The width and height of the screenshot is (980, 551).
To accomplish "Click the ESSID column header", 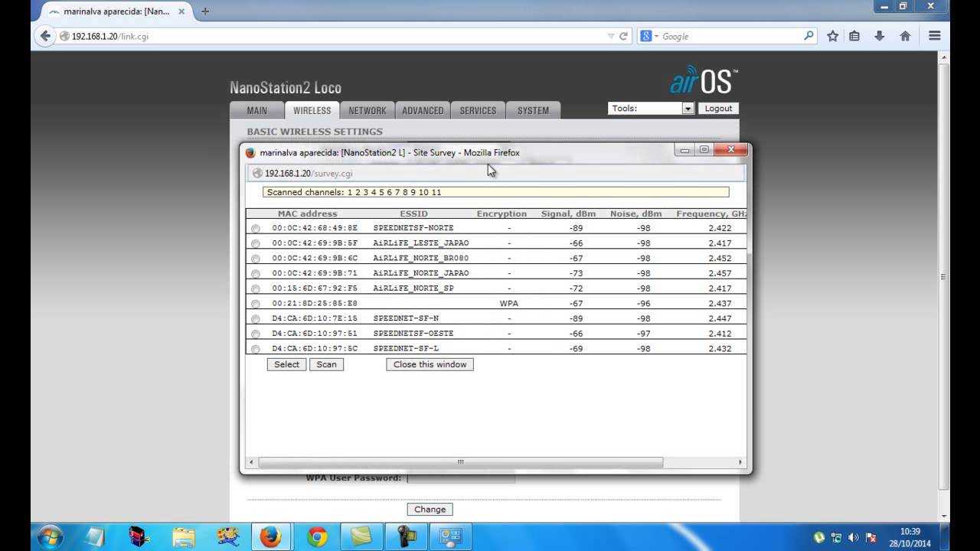I will point(413,214).
